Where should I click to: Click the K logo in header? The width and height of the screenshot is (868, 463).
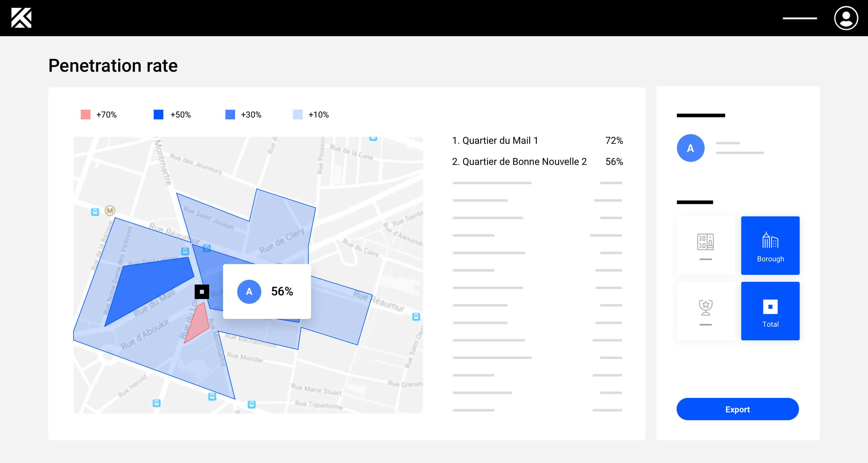pyautogui.click(x=21, y=18)
